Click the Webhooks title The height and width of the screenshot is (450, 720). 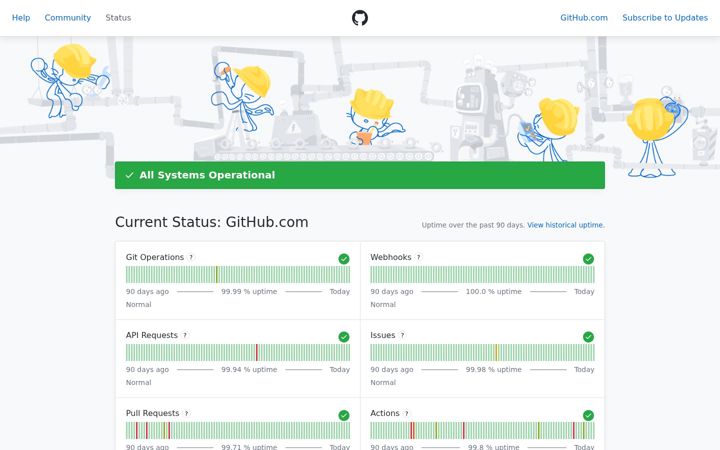pyautogui.click(x=391, y=257)
